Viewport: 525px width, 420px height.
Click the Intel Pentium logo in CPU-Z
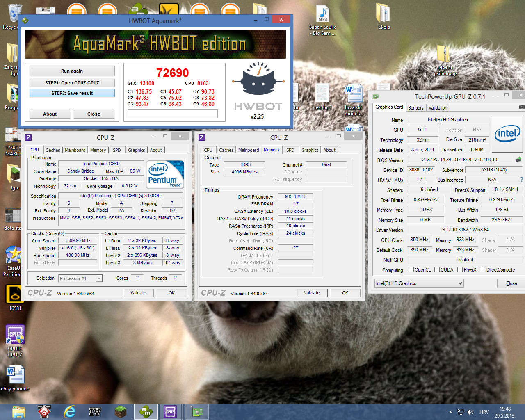click(165, 174)
